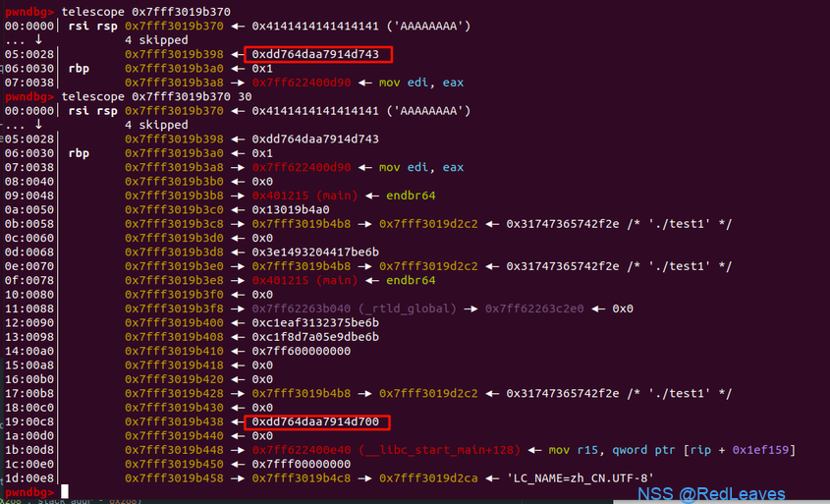Click the _rtld_global symbol address
The height and width of the screenshot is (504, 830).
point(355,308)
